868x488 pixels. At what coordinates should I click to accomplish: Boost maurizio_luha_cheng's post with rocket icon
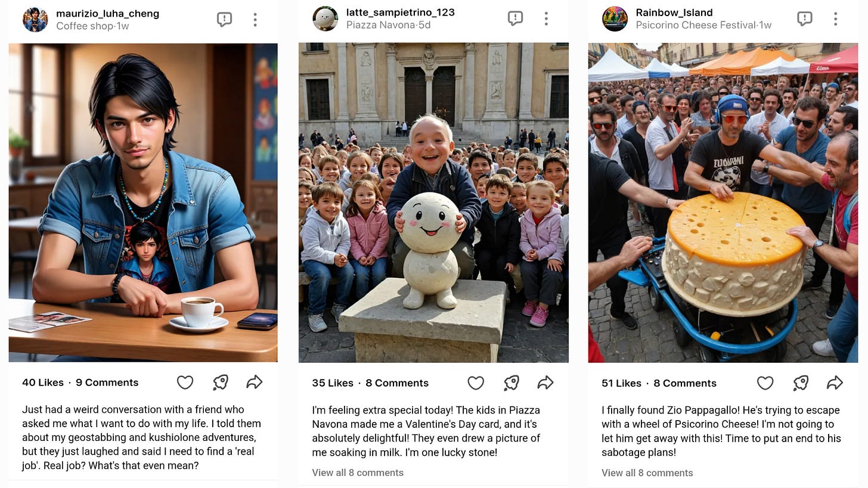tap(221, 382)
